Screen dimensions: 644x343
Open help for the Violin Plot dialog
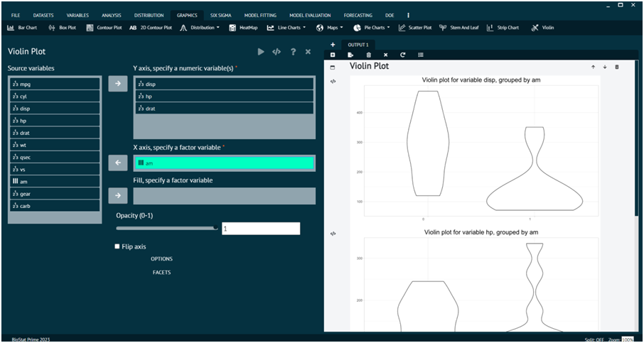pyautogui.click(x=293, y=52)
